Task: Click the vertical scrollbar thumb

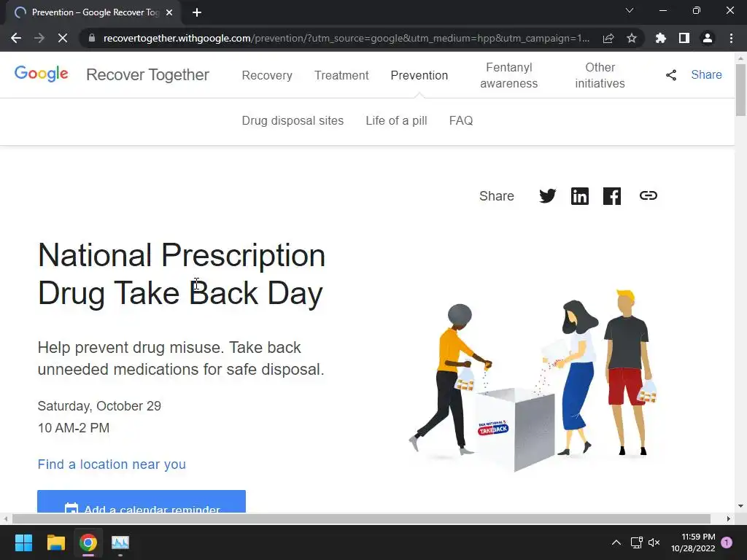Action: 740,90
